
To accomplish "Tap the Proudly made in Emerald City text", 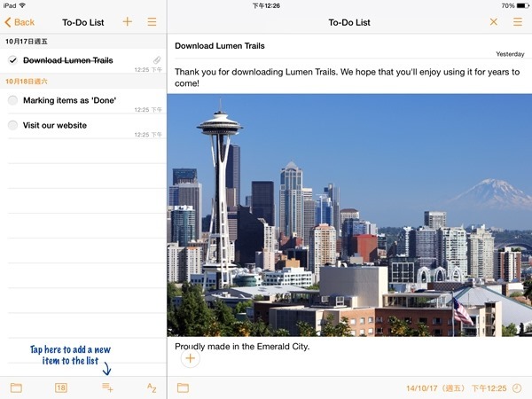I will click(x=242, y=347).
